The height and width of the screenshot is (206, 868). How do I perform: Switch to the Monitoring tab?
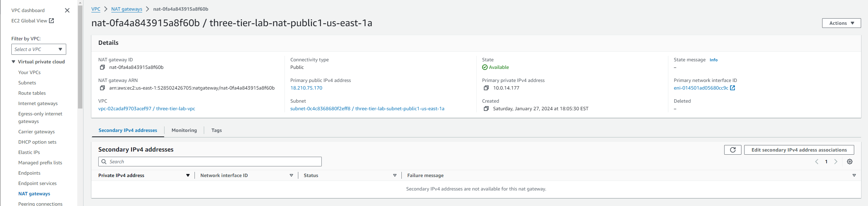(184, 130)
